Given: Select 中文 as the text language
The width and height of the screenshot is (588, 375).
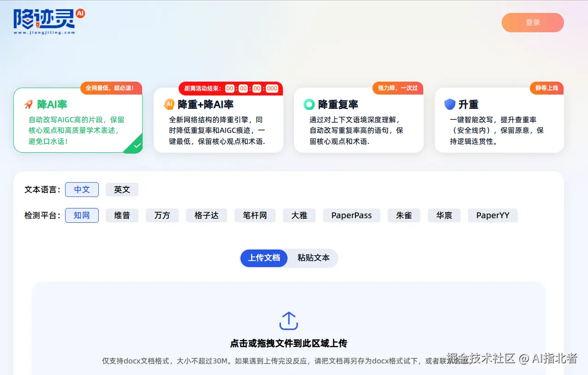Looking at the screenshot, I should (x=82, y=189).
